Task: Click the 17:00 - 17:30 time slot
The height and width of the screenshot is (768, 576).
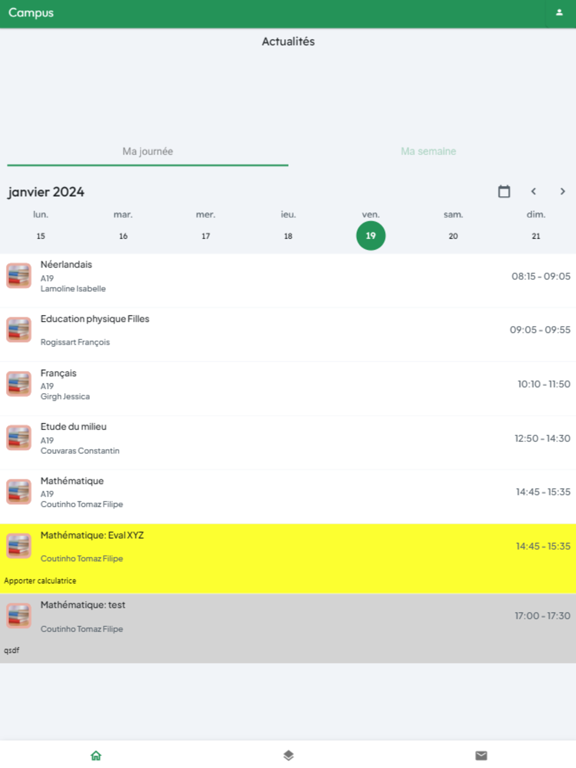Action: (x=542, y=616)
